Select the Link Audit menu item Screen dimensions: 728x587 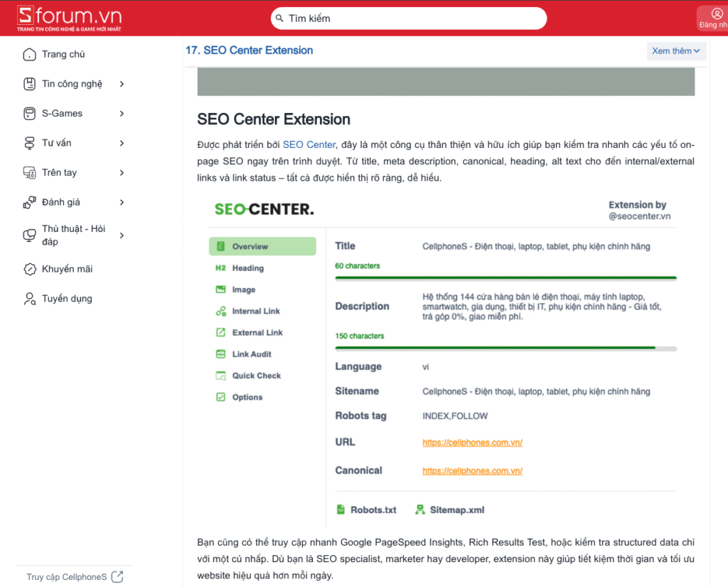(252, 354)
